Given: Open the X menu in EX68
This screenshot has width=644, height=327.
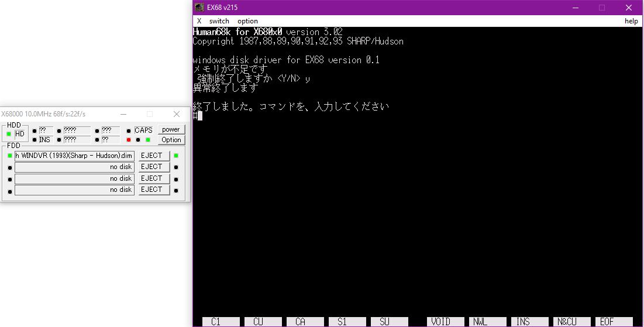Looking at the screenshot, I should [x=199, y=21].
